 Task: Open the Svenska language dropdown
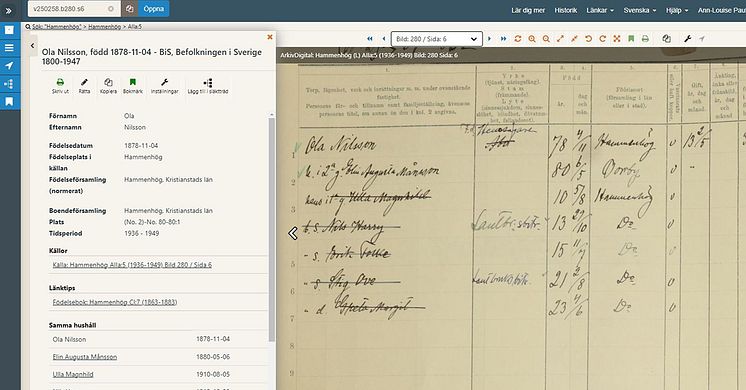coord(639,10)
